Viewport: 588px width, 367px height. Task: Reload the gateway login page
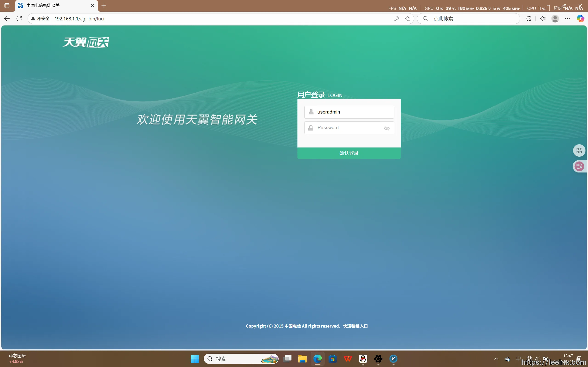pos(19,18)
